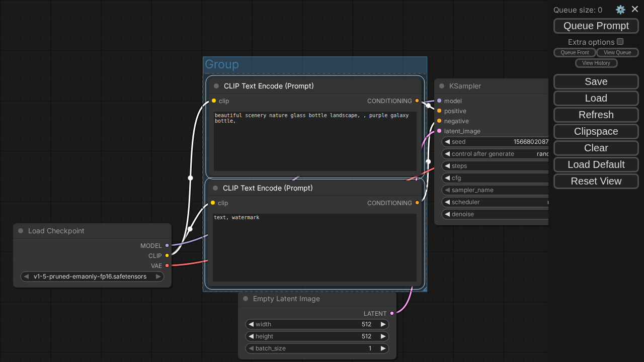This screenshot has height=362, width=644.
Task: Click the MODEL output slot on Load Checkpoint
Action: (167, 245)
